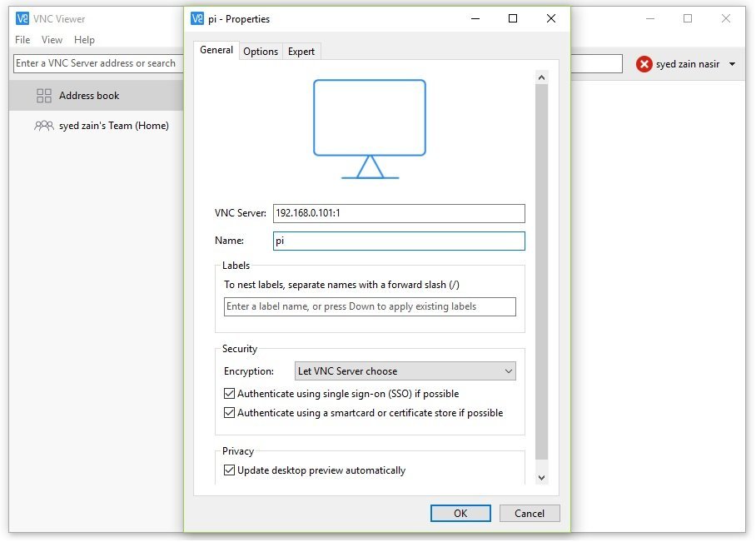This screenshot has width=756, height=542.
Task: Click the VNC Viewer logo icon in main window
Action: pos(22,19)
